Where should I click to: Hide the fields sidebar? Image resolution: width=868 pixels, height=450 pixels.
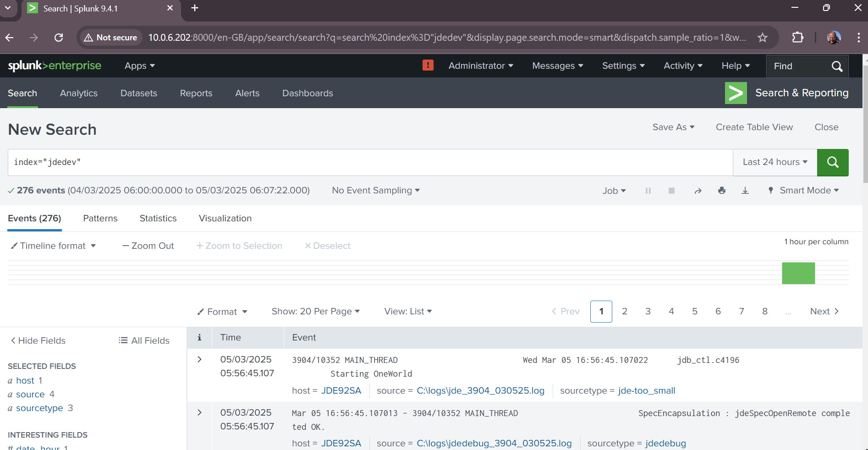(38, 340)
